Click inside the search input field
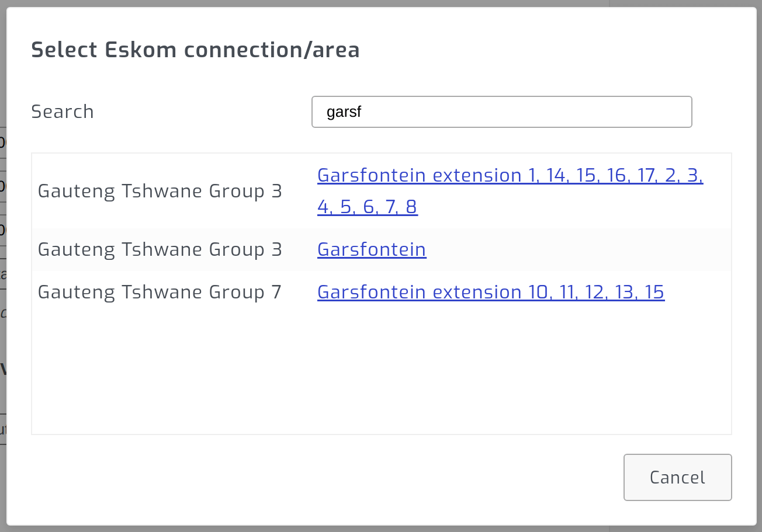 501,112
